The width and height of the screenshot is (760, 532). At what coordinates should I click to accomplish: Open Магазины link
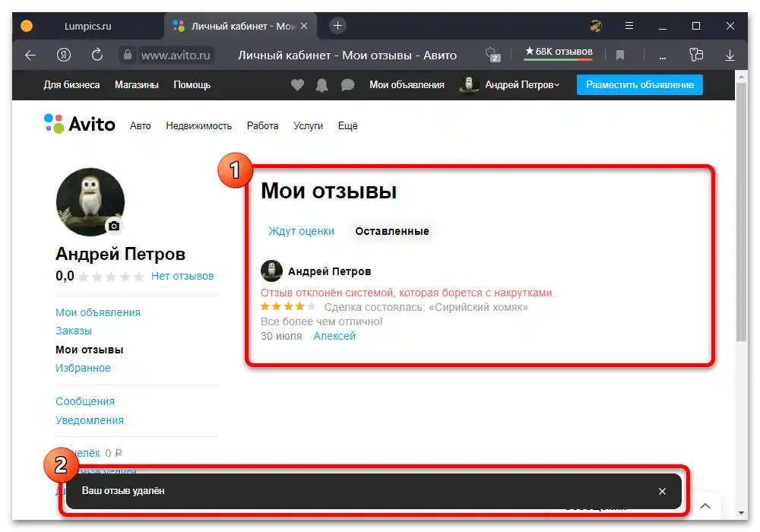coord(137,85)
